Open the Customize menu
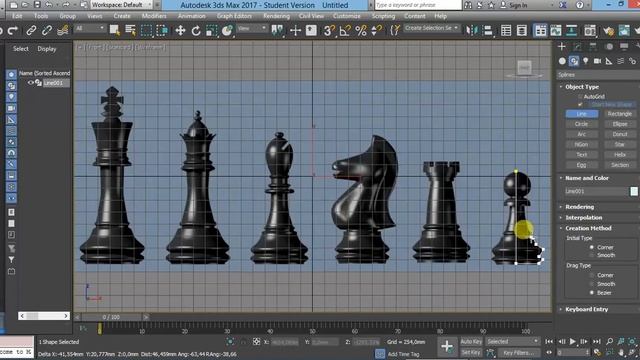The image size is (640, 360). 347,16
